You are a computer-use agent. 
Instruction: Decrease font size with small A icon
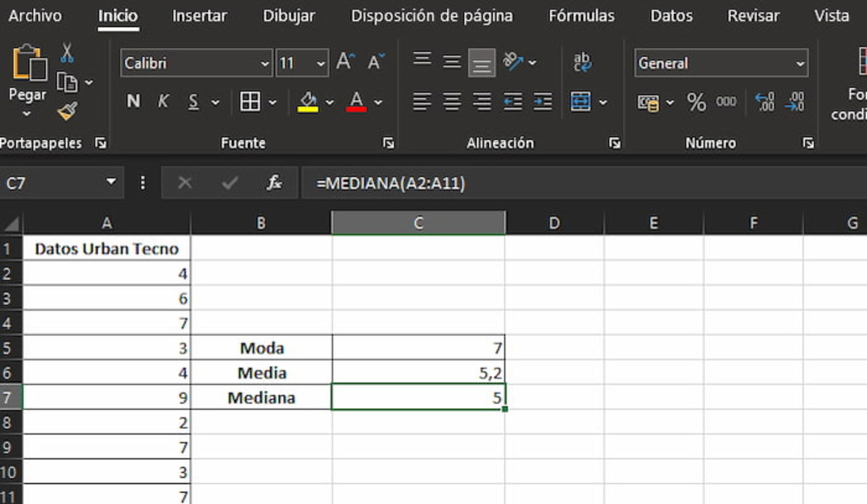[x=376, y=61]
